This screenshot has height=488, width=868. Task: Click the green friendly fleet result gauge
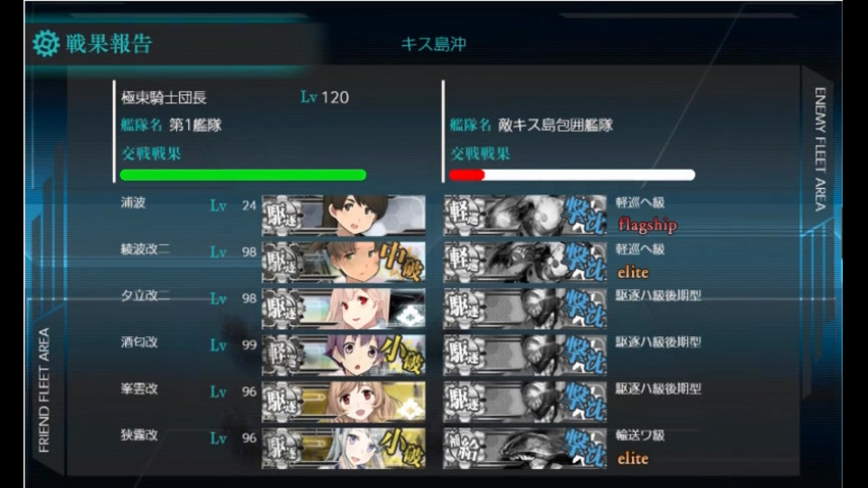pos(243,174)
